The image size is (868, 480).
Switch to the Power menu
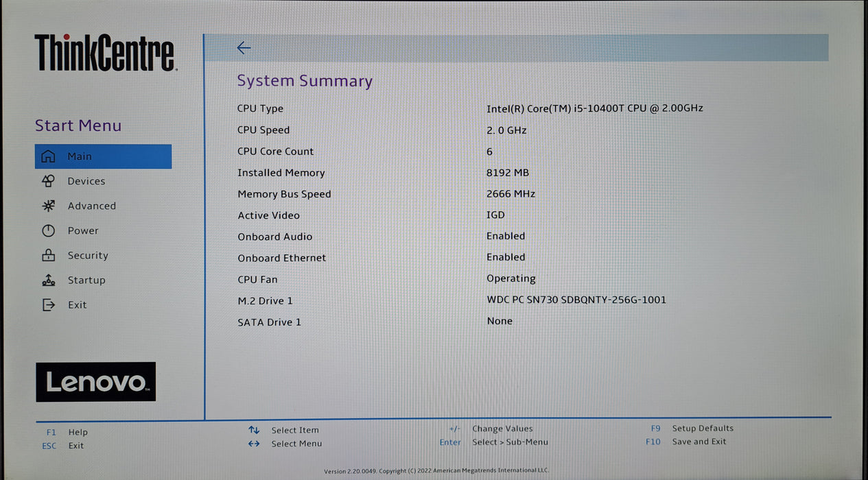point(83,230)
